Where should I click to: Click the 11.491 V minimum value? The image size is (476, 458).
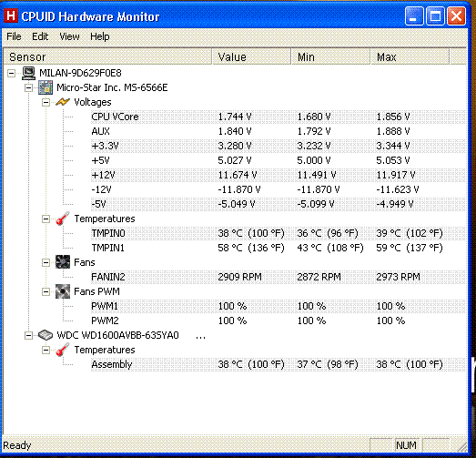pyautogui.click(x=317, y=175)
